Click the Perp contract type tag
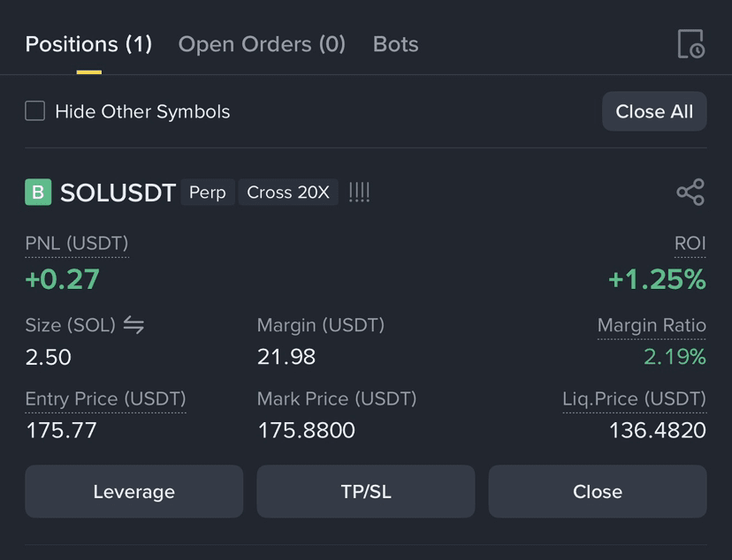This screenshot has height=560, width=732. (x=207, y=192)
